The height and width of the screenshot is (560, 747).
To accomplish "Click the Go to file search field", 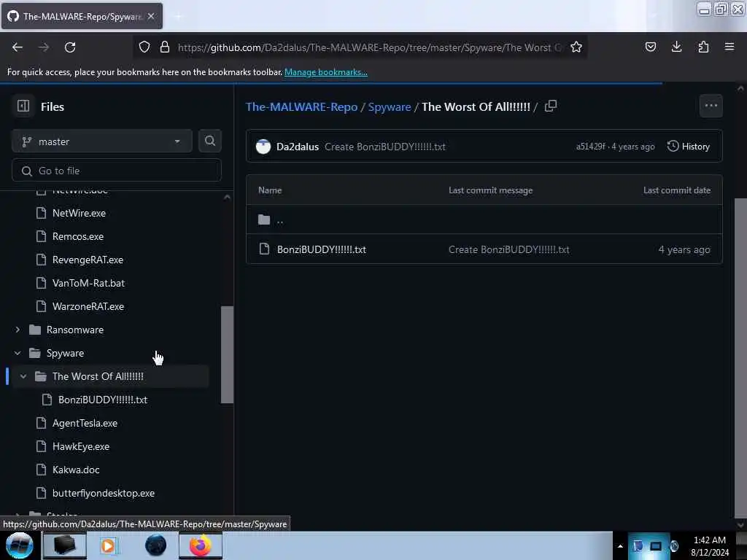I will coord(116,171).
